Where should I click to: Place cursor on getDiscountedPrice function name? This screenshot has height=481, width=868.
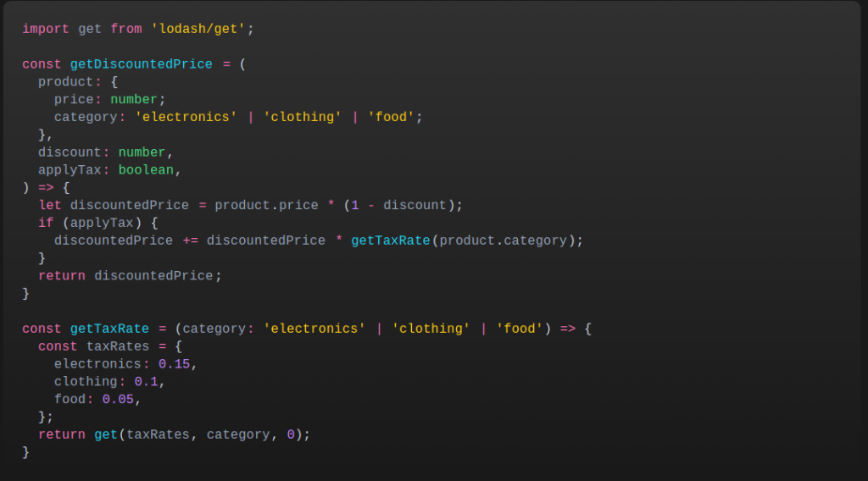(142, 64)
